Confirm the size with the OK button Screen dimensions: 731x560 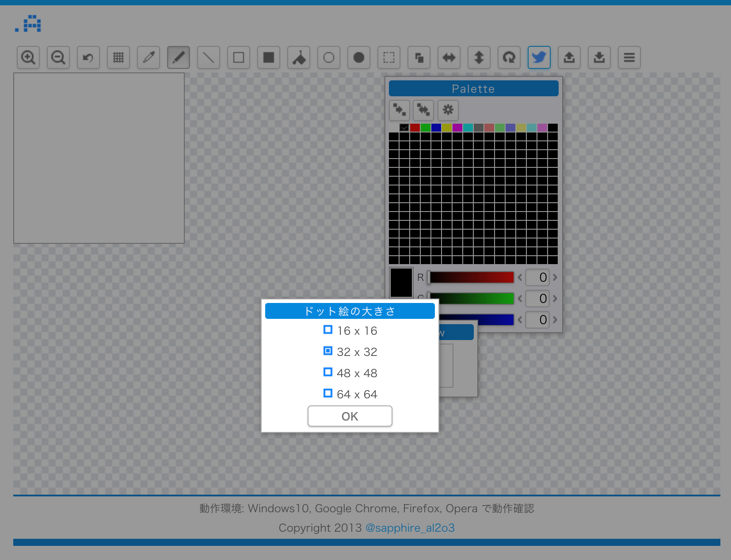pyautogui.click(x=350, y=416)
